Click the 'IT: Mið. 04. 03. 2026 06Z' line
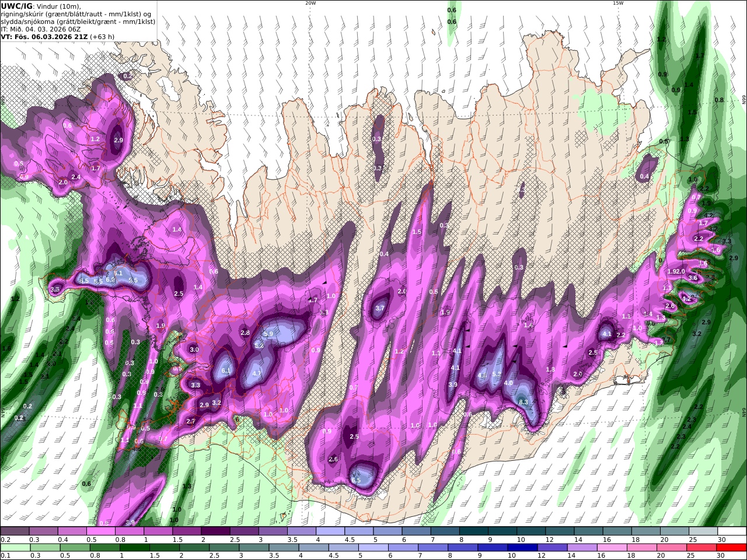 [40, 29]
